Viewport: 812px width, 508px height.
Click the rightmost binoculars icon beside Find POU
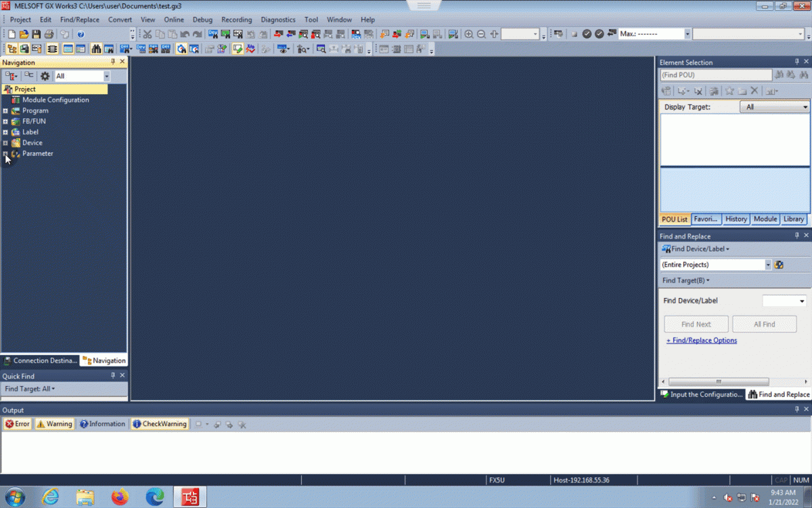coord(804,75)
